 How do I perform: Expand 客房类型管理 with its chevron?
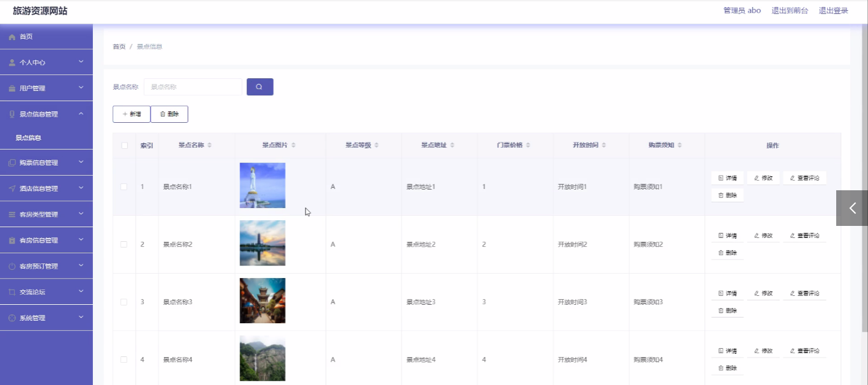coord(81,214)
